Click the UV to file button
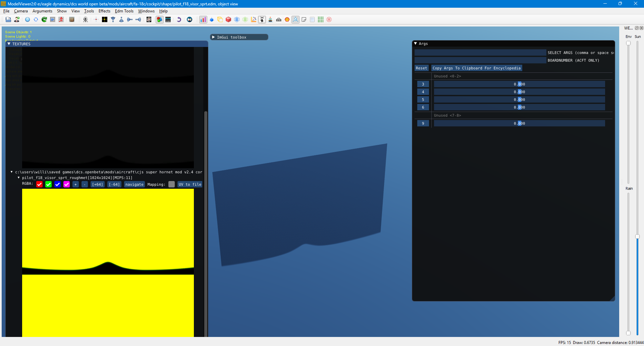 pos(190,184)
